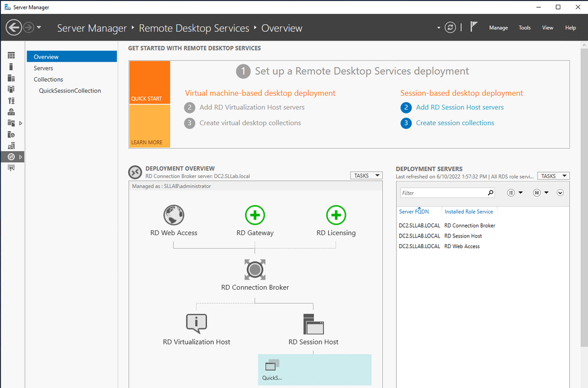Click the QUICK START tile
This screenshot has width=588, height=388.
point(149,82)
